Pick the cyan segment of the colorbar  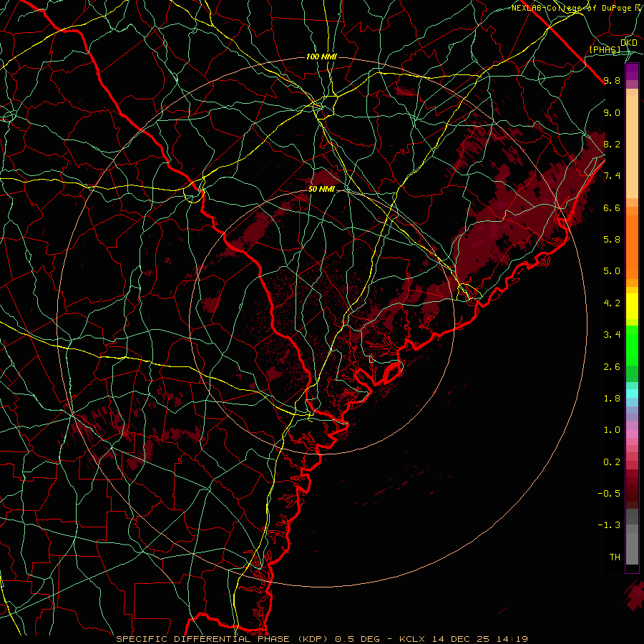[x=632, y=394]
